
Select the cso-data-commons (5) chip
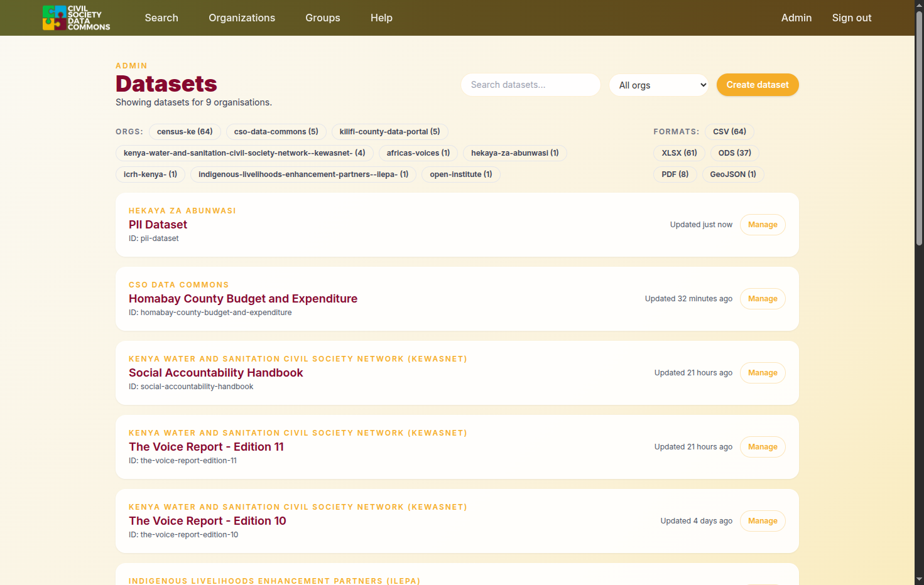(276, 132)
